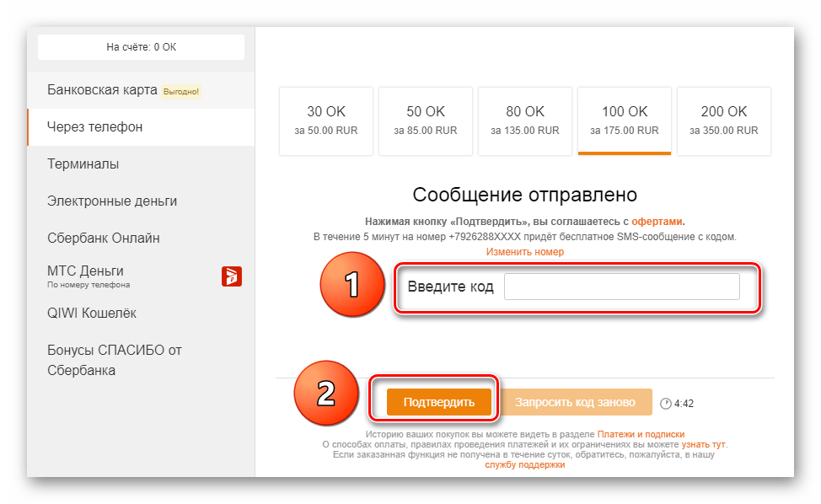Pick the 80 OK за 135.00 RUR package
The height and width of the screenshot is (504, 821).
[524, 121]
